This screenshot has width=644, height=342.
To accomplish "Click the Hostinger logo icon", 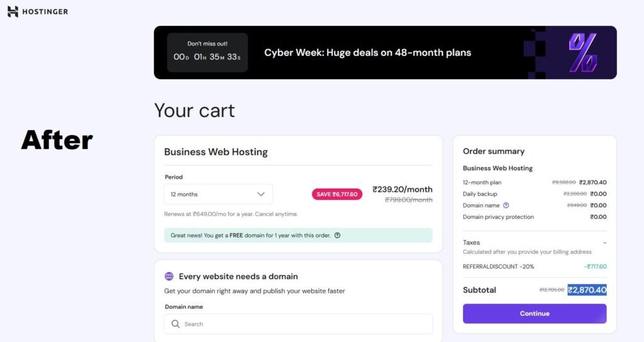I will [13, 11].
